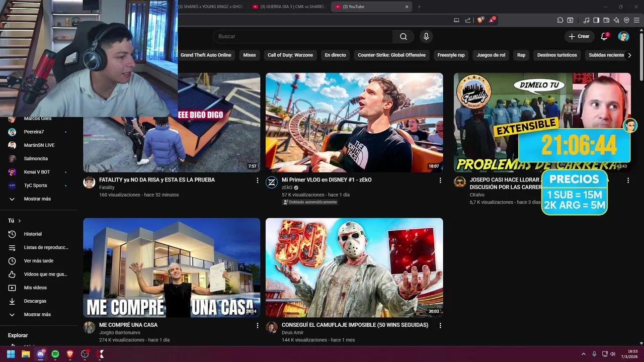Open options menu for JOSEPO CASI HACE LLORAR video
This screenshot has width=644, height=362.
[x=628, y=180]
